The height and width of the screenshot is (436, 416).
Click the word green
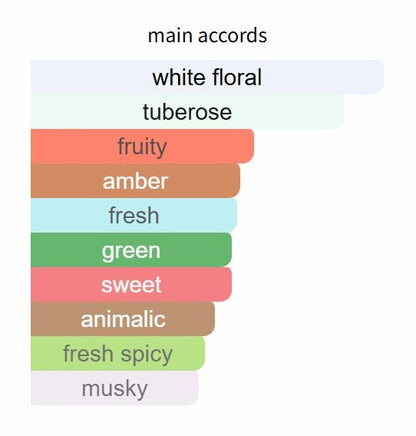(x=131, y=252)
